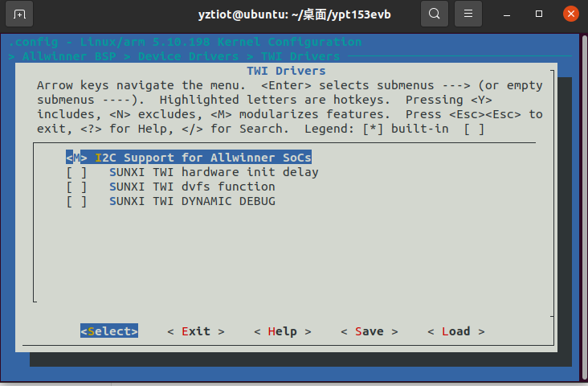This screenshot has width=588, height=386.
Task: Click the Allwinner BSP breadcrumb text
Action: point(69,56)
